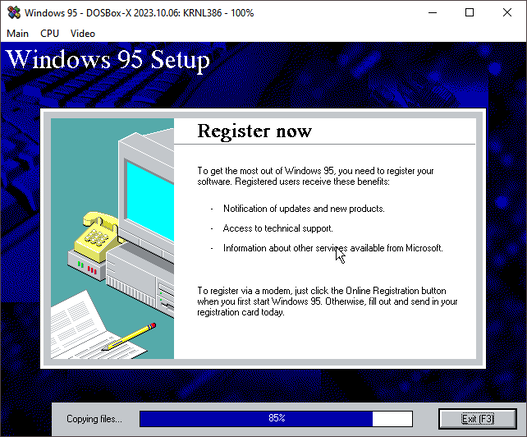Click the registration card paper illustration
Viewport: 527px width, 437px height.
click(x=94, y=329)
